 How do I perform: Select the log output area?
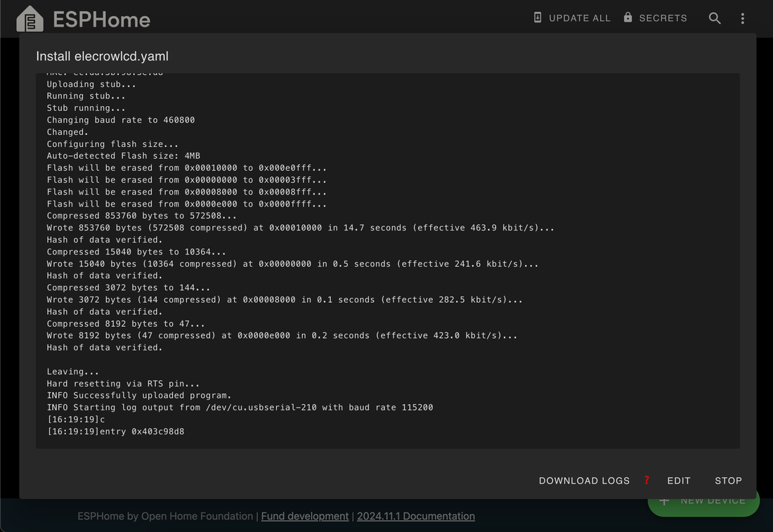coord(386,260)
